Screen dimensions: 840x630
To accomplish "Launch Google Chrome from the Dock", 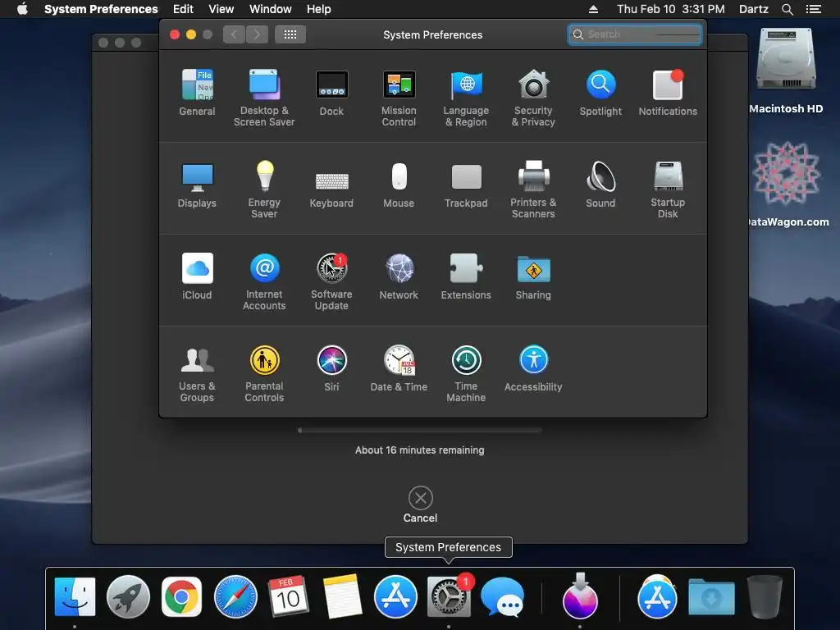I will tap(181, 596).
